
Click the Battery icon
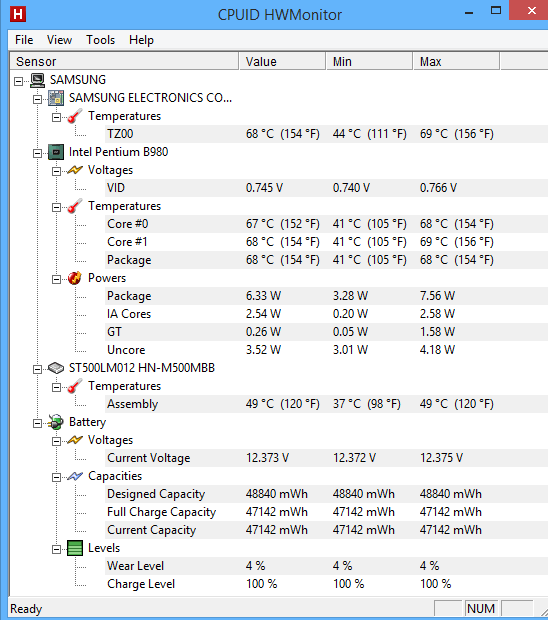56,422
